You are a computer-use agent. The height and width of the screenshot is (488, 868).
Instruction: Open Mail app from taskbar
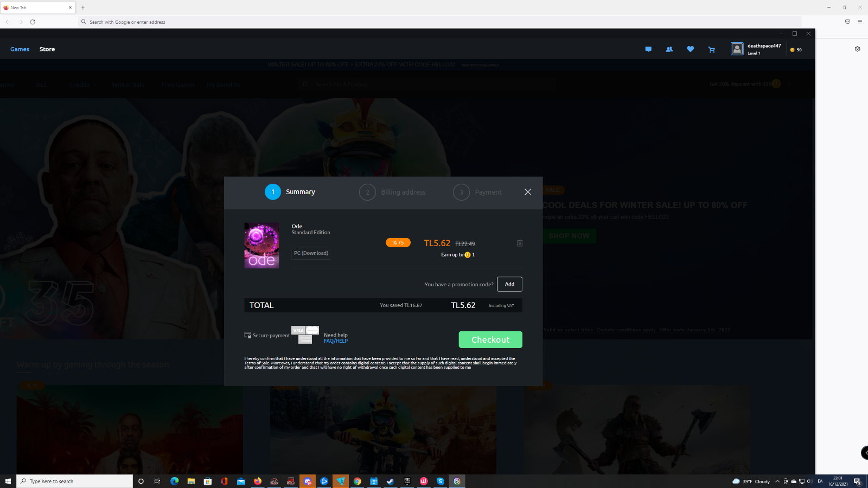[241, 481]
